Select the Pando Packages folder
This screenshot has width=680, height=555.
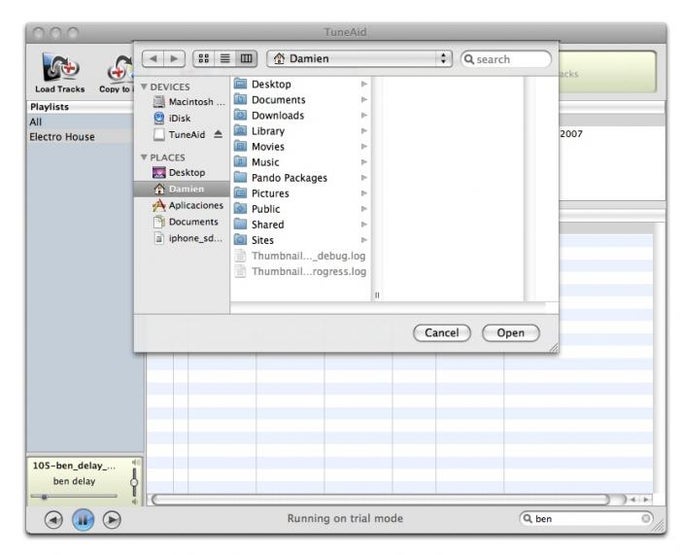point(301,178)
